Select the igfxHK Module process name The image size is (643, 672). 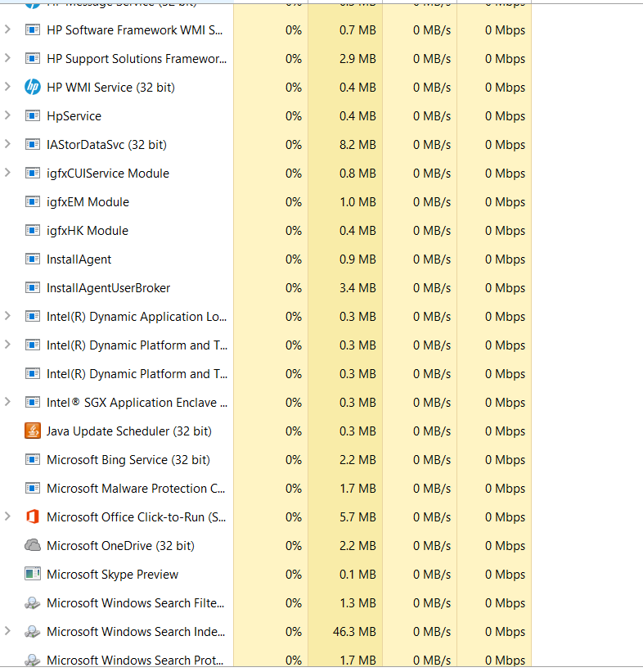88,231
